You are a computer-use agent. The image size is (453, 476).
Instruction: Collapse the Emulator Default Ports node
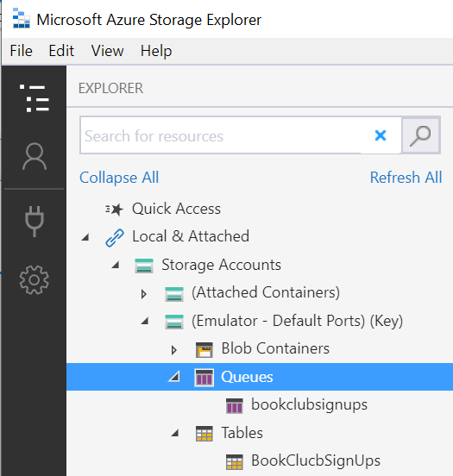click(145, 321)
